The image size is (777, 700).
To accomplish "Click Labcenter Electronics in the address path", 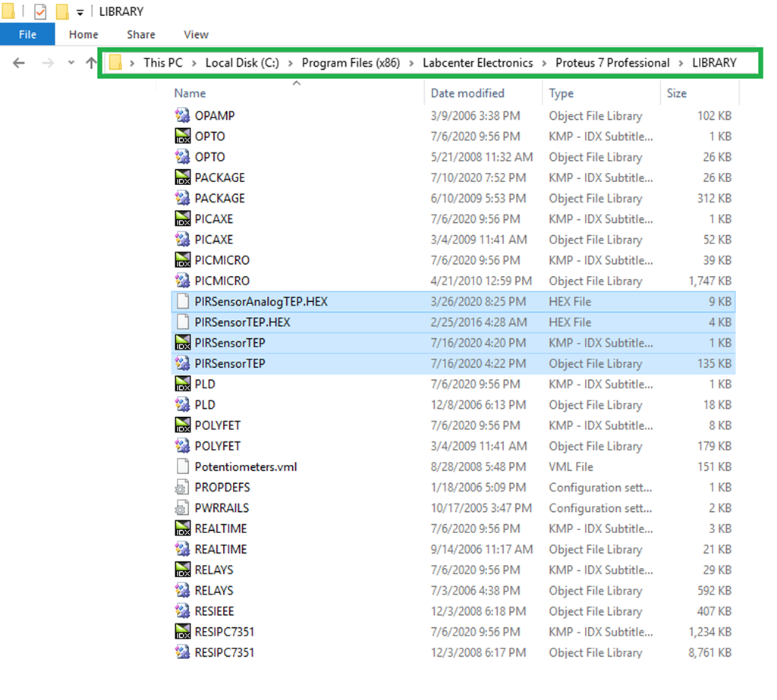I will pos(477,63).
